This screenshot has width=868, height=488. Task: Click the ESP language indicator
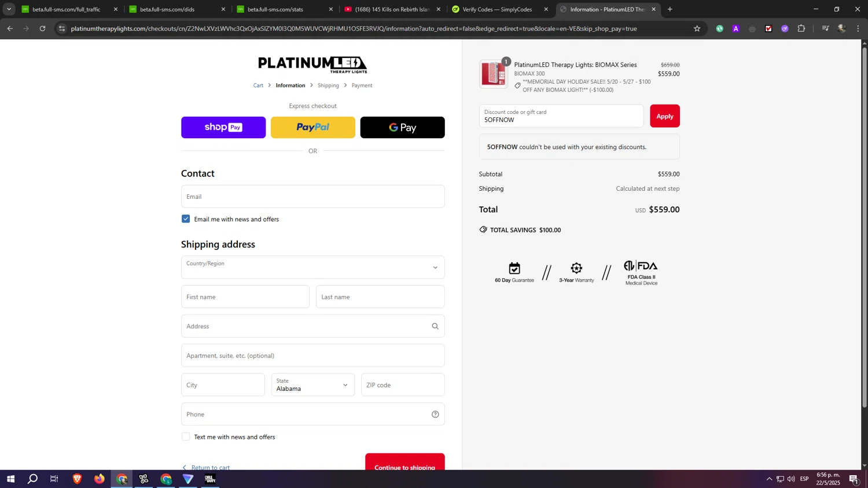[804, 479]
